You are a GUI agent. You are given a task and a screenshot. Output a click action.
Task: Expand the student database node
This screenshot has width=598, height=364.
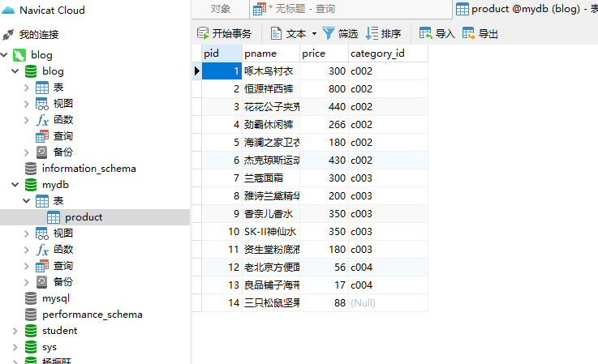15,331
